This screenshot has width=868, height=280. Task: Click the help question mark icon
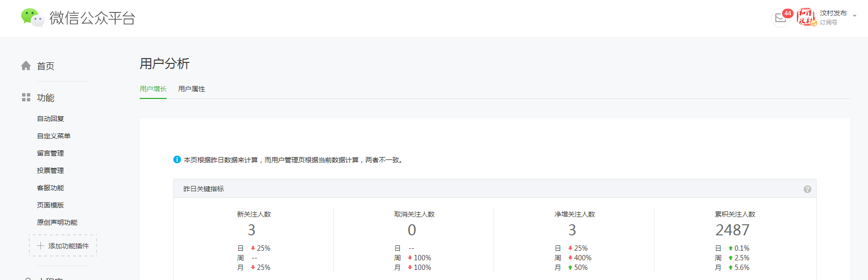(x=807, y=189)
